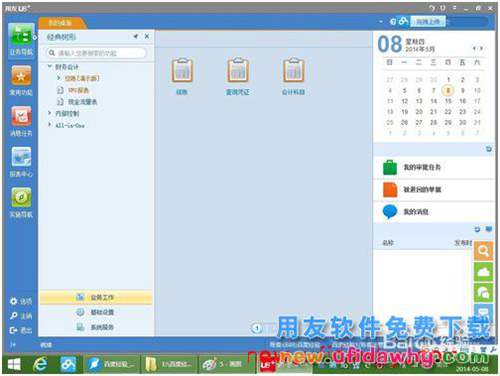Click the function search field in 经典视图
Screen dimensions: 500x376
tap(96, 53)
